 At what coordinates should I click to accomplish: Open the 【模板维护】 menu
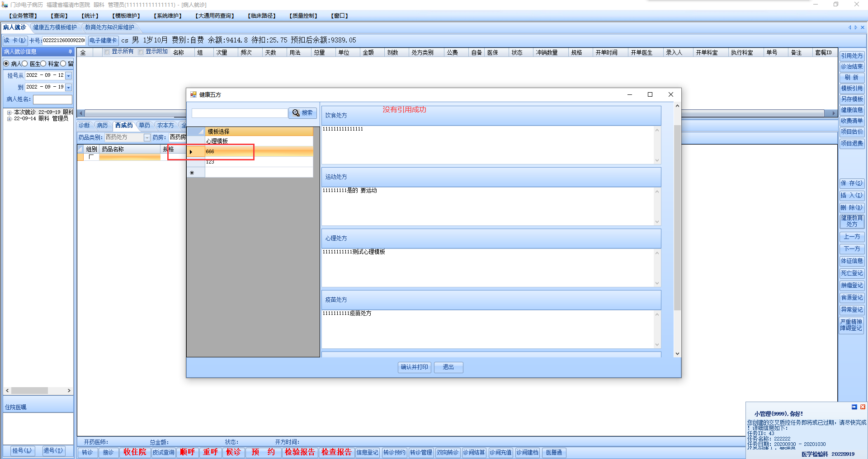pos(126,16)
